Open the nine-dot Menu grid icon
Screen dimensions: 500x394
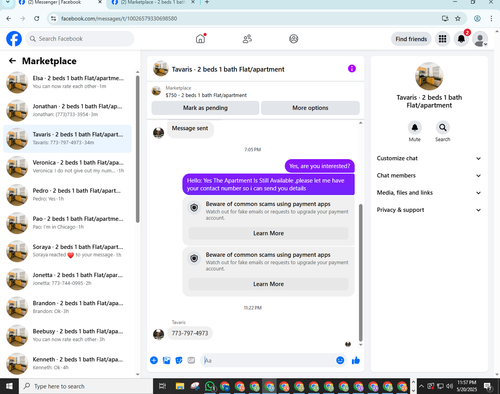tap(442, 39)
